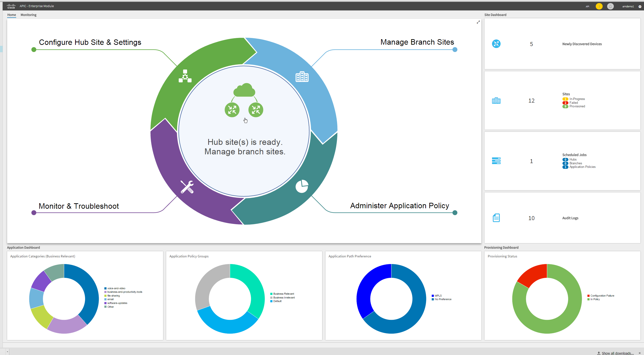The width and height of the screenshot is (644, 355).
Task: Click the file-sharing legend swatch
Action: [x=105, y=296]
